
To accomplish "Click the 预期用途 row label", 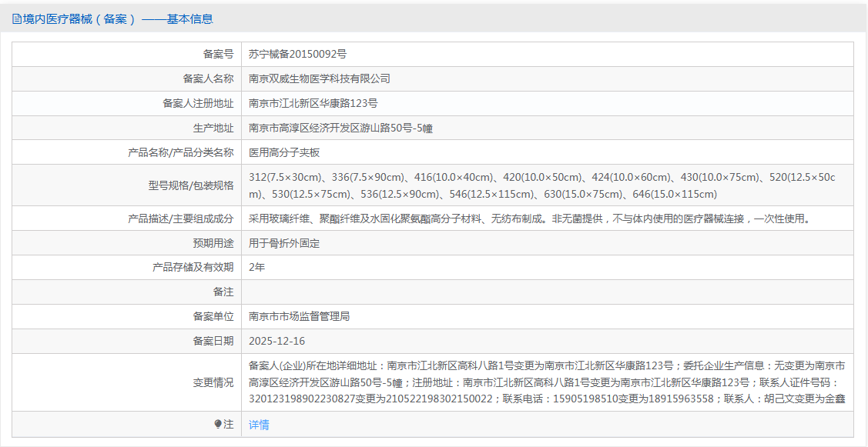I will coord(213,243).
